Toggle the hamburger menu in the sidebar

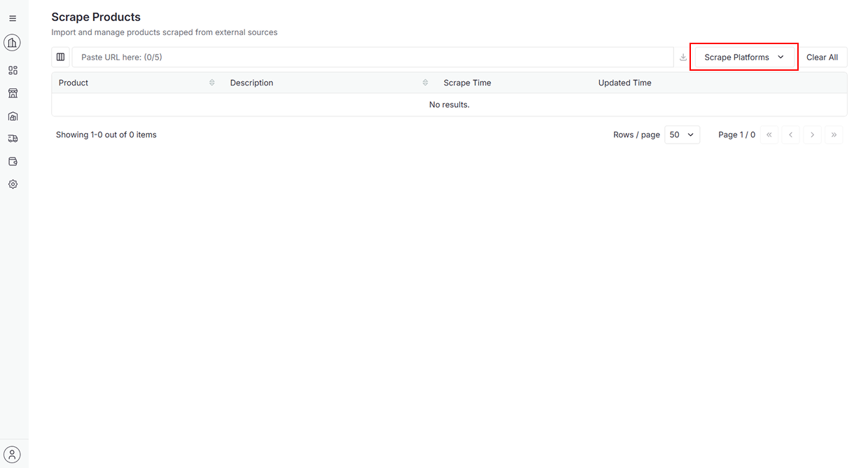coord(13,18)
